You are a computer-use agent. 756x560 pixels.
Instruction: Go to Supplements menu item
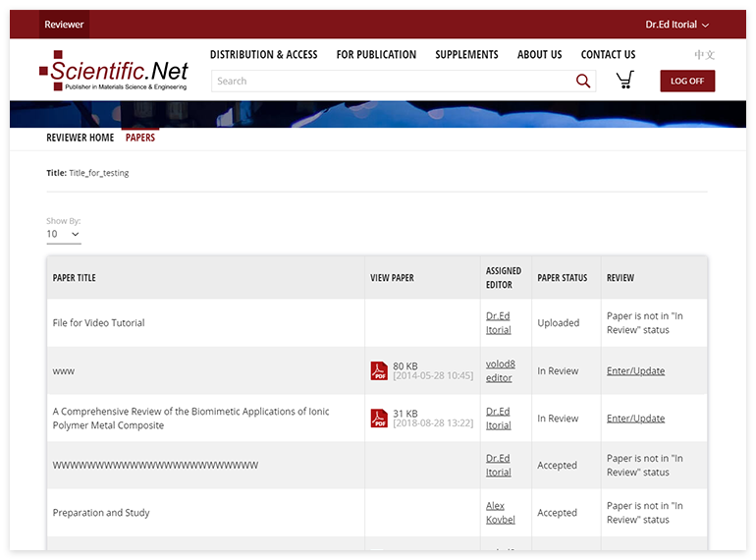[x=466, y=55]
